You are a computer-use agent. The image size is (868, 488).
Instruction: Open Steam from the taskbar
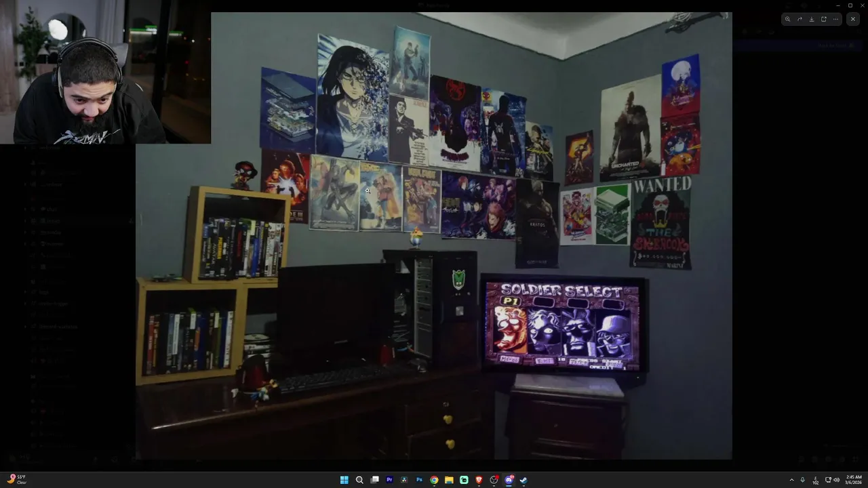tap(524, 480)
